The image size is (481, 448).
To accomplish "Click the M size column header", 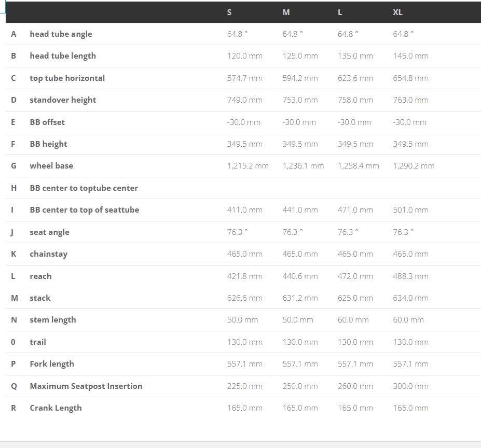I will pyautogui.click(x=286, y=12).
